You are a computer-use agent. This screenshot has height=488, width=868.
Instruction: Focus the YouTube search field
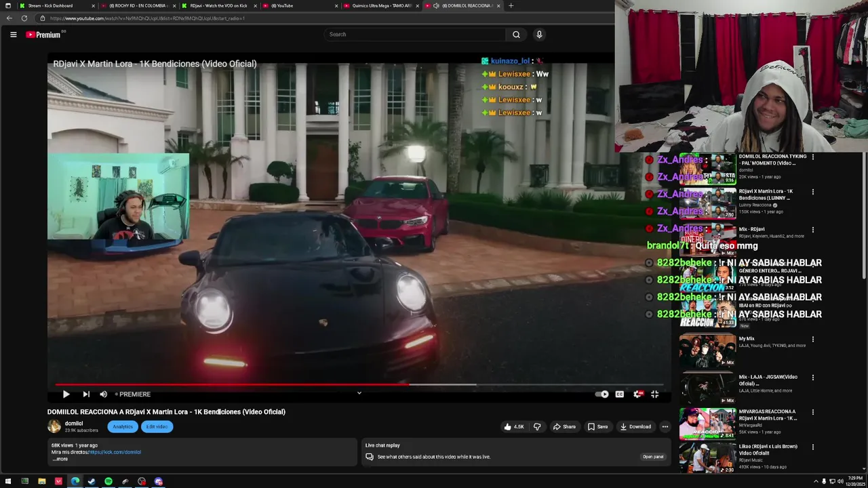[414, 35]
